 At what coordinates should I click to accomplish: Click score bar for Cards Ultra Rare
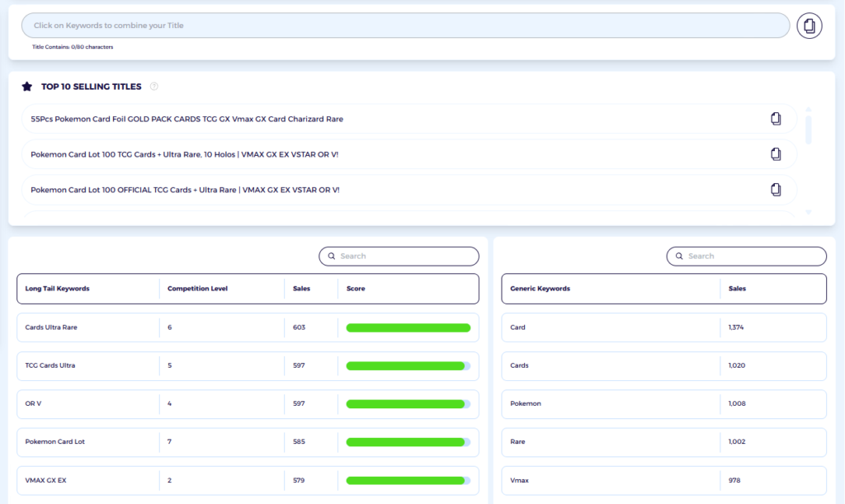pyautogui.click(x=408, y=328)
